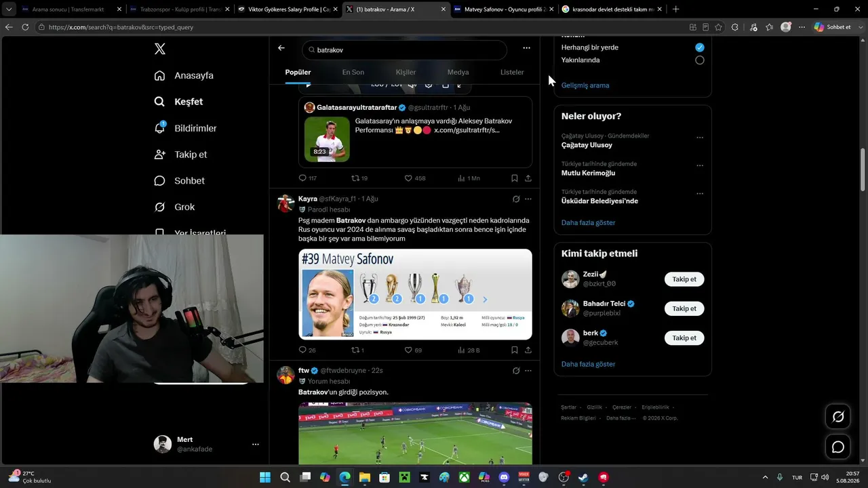Select the Yakınlarında location option
Image resolution: width=868 pixels, height=488 pixels.
(700, 60)
